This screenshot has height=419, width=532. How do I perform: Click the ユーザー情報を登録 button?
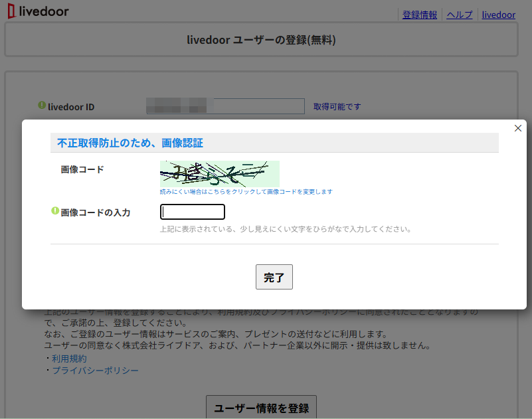click(261, 407)
